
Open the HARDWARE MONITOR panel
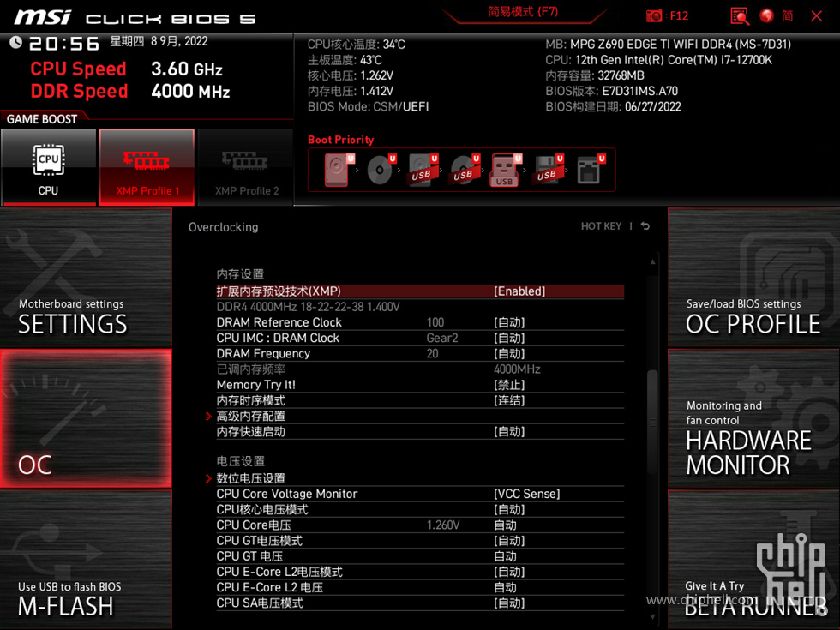pos(753,418)
